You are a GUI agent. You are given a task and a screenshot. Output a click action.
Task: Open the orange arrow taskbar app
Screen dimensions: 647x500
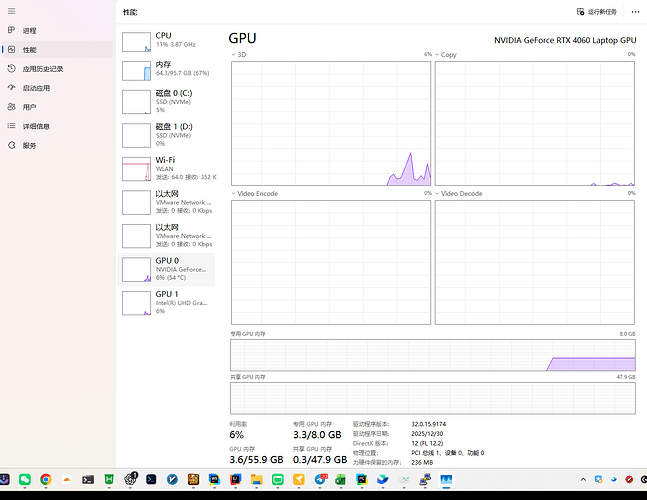coord(299,479)
